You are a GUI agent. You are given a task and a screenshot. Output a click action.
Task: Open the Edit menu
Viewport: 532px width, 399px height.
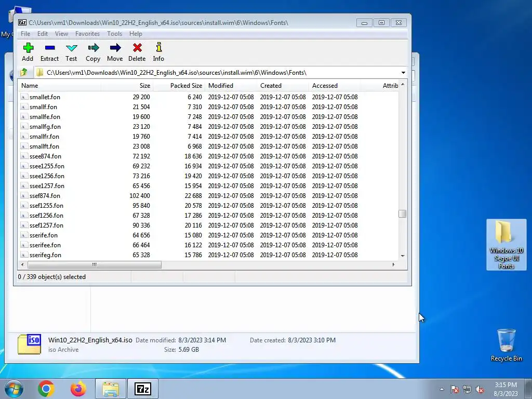[x=43, y=34]
